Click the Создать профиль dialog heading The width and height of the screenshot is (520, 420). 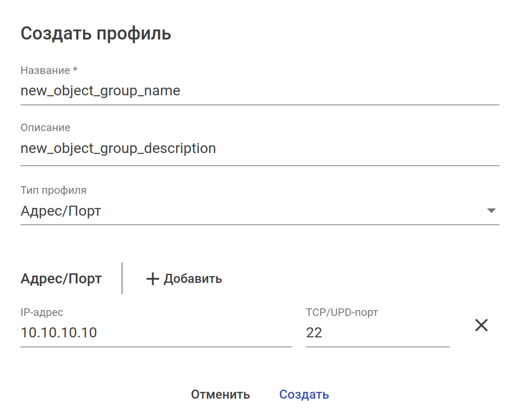[96, 34]
